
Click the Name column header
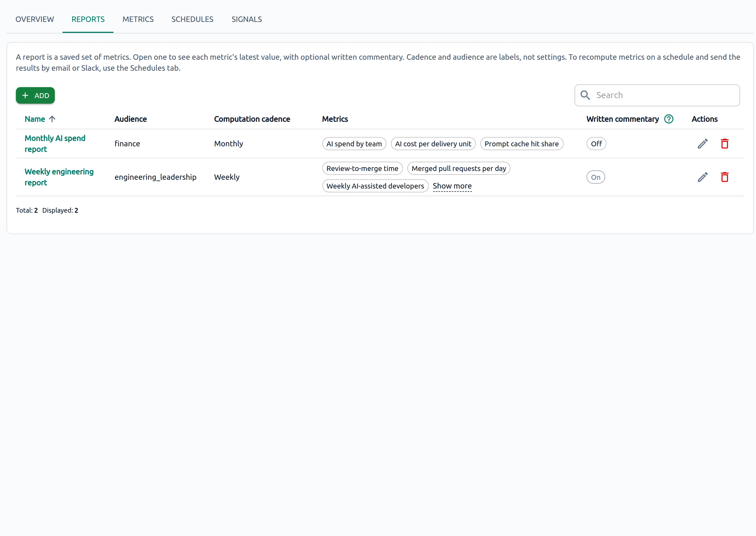tap(35, 119)
